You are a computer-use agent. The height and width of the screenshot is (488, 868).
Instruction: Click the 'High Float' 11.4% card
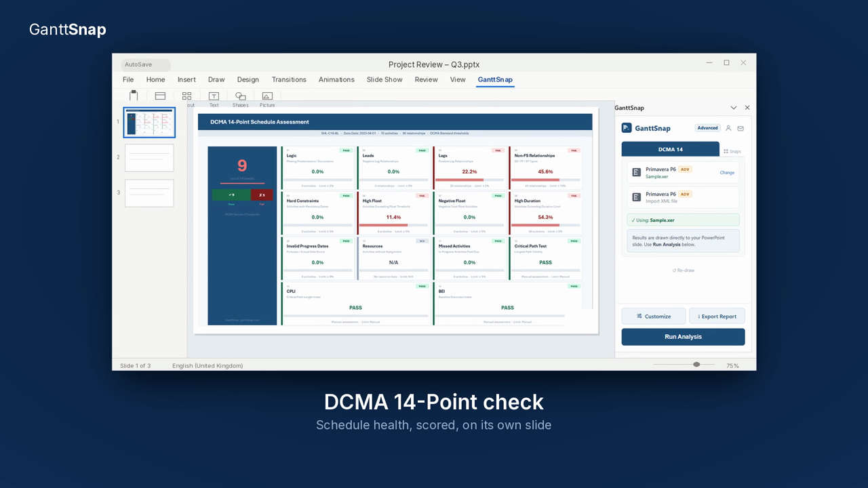[393, 213]
